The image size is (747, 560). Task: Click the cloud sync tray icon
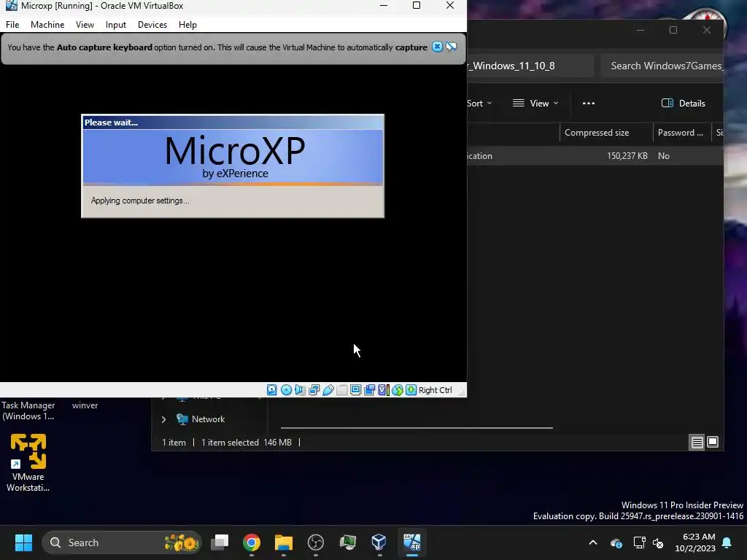[616, 542]
